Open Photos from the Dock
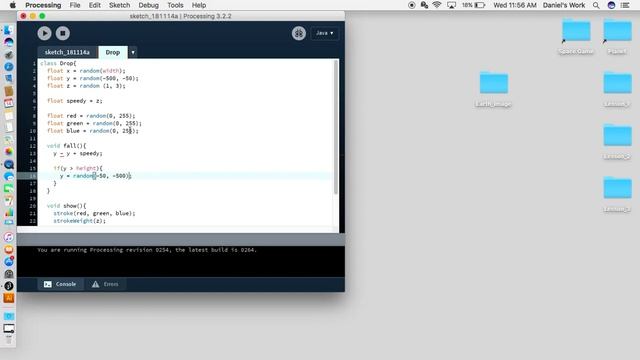Screen dimensions: 640x360 click(x=9, y=151)
